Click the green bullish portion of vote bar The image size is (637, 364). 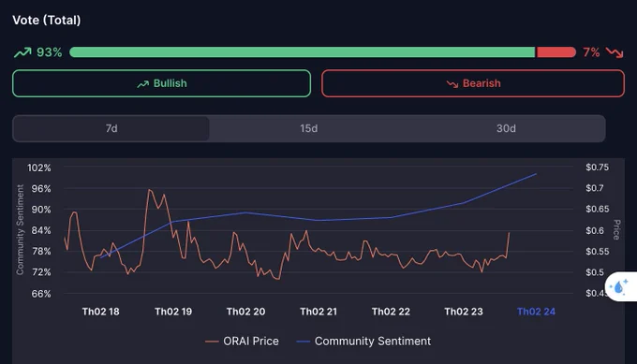pos(303,52)
